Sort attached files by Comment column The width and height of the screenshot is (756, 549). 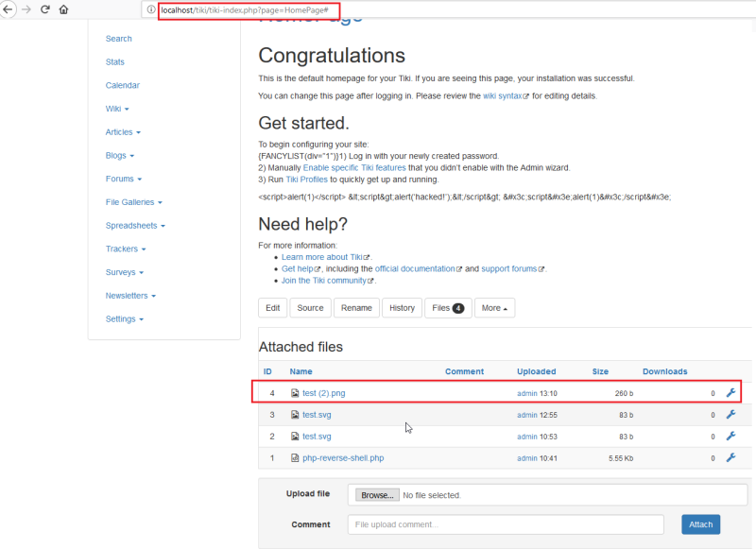[464, 371]
